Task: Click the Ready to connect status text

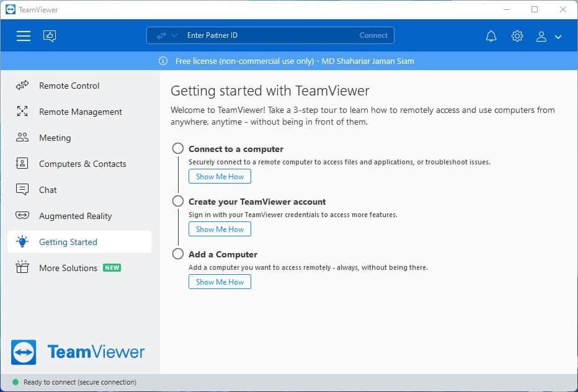Action: tap(80, 383)
